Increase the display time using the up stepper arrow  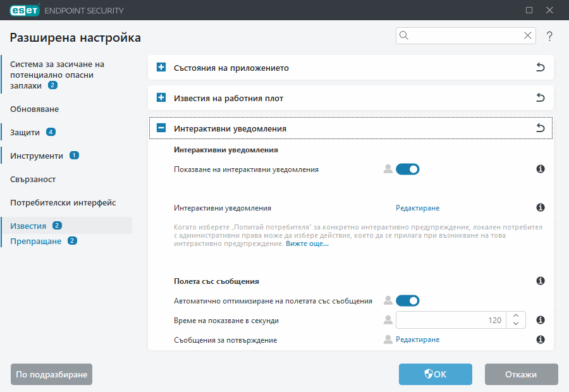[x=515, y=316]
